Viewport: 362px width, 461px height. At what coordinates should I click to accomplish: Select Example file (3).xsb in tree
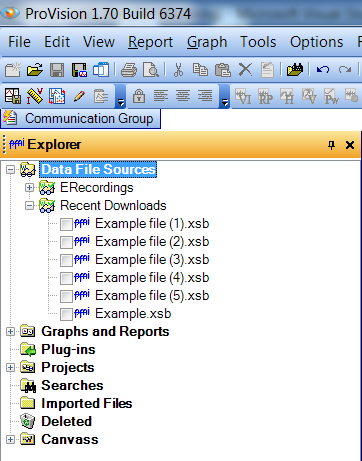pos(152,260)
